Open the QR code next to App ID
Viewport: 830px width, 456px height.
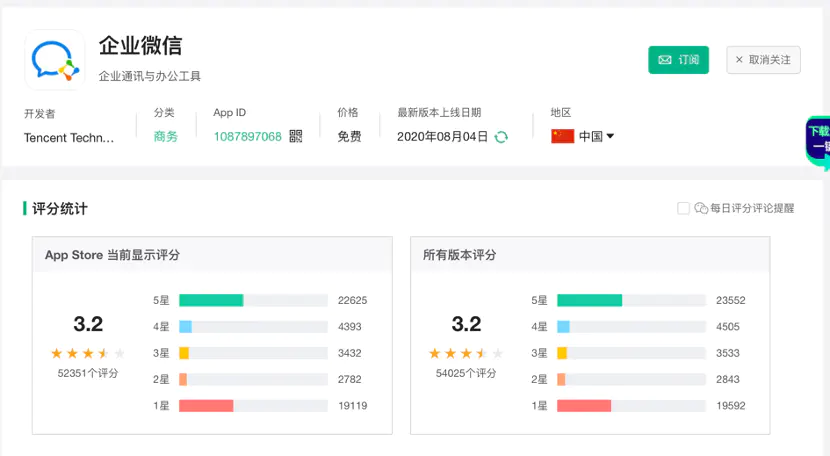296,137
